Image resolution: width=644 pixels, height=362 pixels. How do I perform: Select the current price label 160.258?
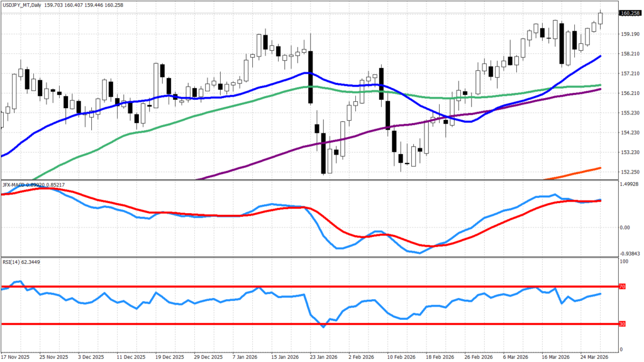(630, 13)
